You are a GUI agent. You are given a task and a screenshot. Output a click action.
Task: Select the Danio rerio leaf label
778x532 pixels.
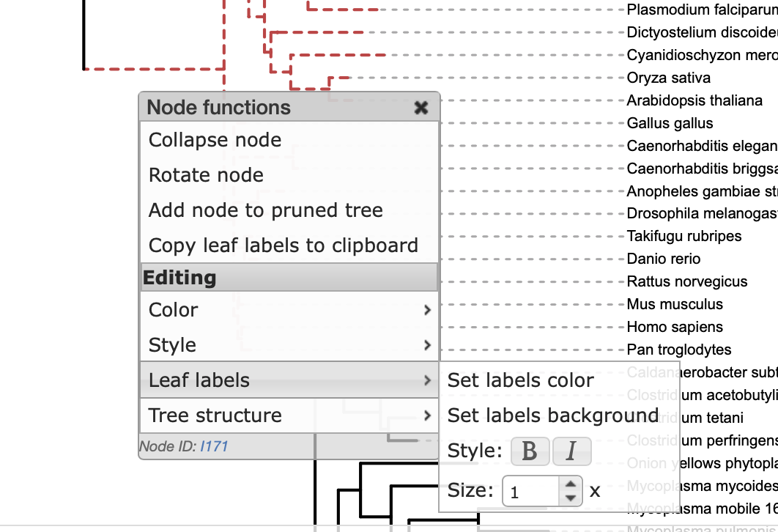coord(664,259)
